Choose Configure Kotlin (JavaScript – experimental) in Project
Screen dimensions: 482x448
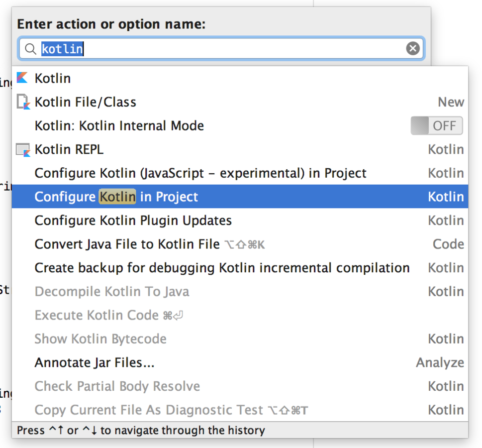click(x=240, y=173)
